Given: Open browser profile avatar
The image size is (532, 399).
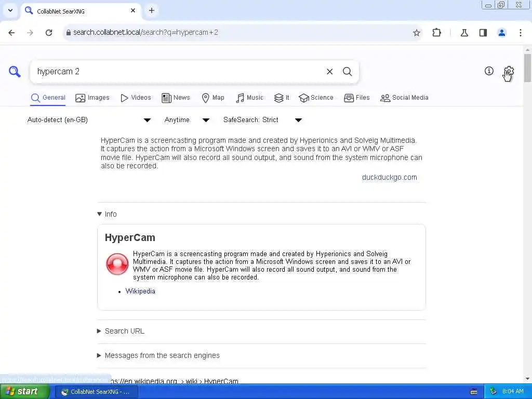Looking at the screenshot, I should click(502, 33).
